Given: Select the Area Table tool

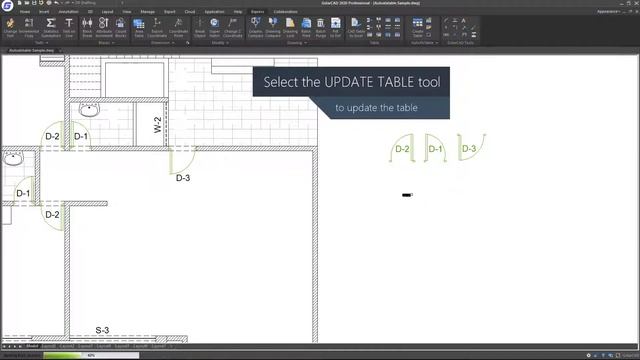Looking at the screenshot, I should [x=139, y=27].
